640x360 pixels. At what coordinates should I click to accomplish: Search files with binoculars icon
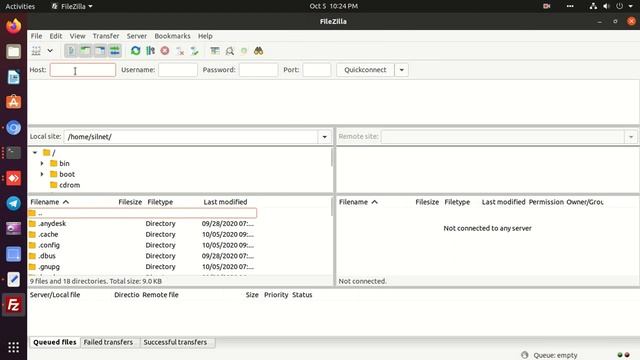tap(258, 51)
